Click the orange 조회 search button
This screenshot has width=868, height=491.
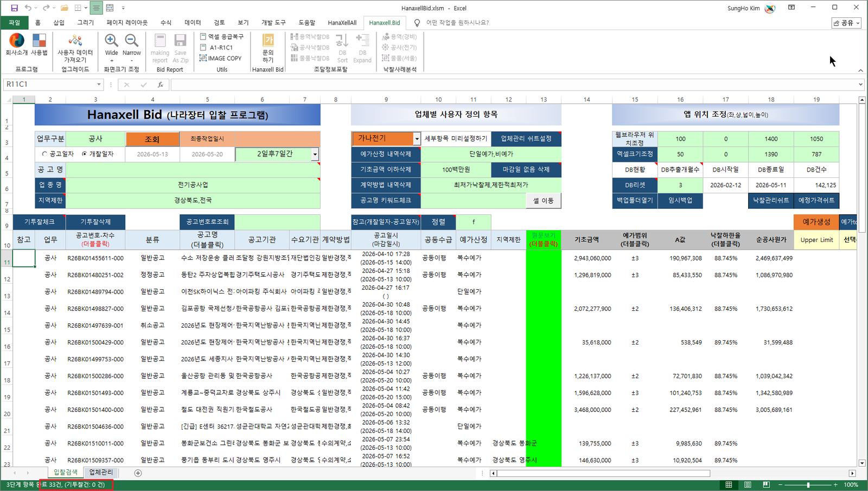coord(152,139)
